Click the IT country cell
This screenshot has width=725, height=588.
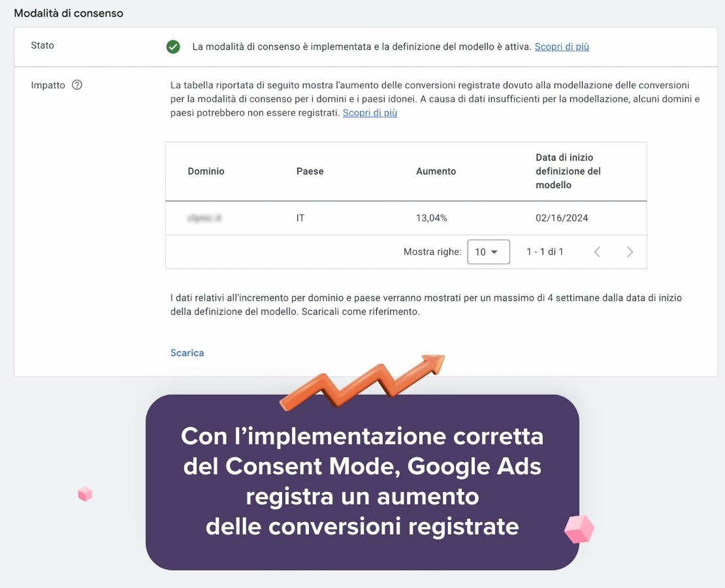click(300, 218)
